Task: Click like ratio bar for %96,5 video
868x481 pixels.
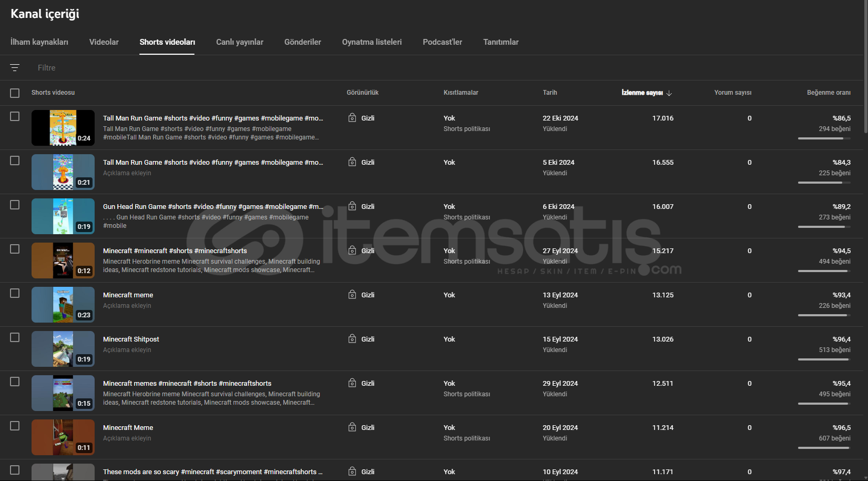Action: pos(824,448)
